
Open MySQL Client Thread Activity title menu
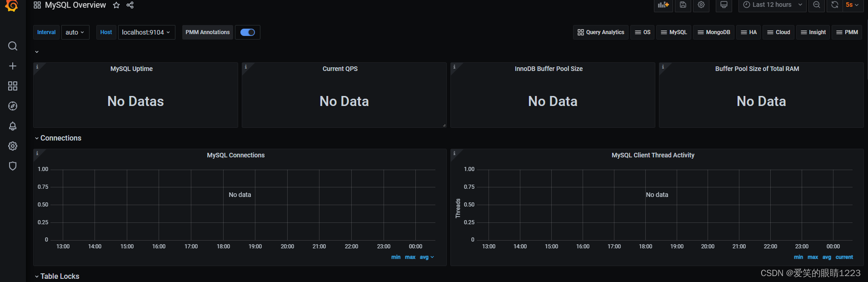tap(653, 155)
